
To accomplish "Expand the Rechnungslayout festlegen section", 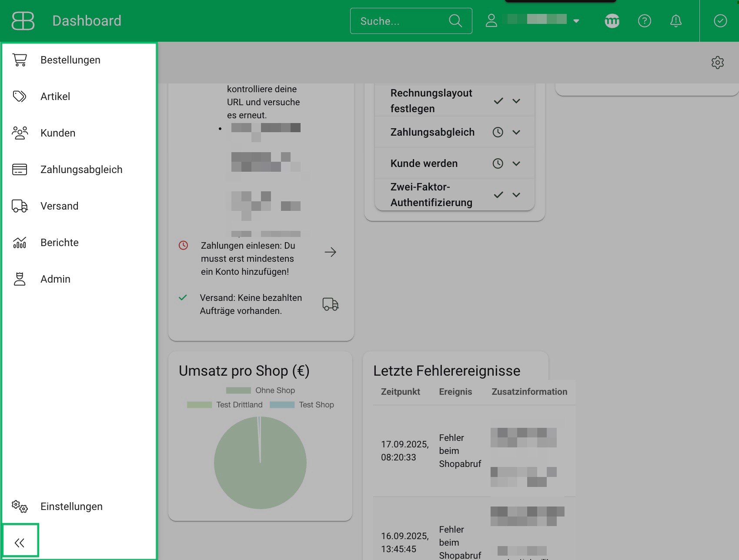I will tap(516, 101).
